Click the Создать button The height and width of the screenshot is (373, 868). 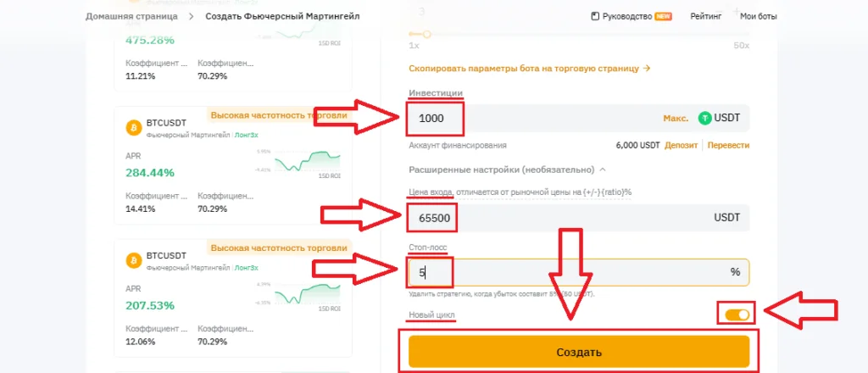(x=579, y=352)
